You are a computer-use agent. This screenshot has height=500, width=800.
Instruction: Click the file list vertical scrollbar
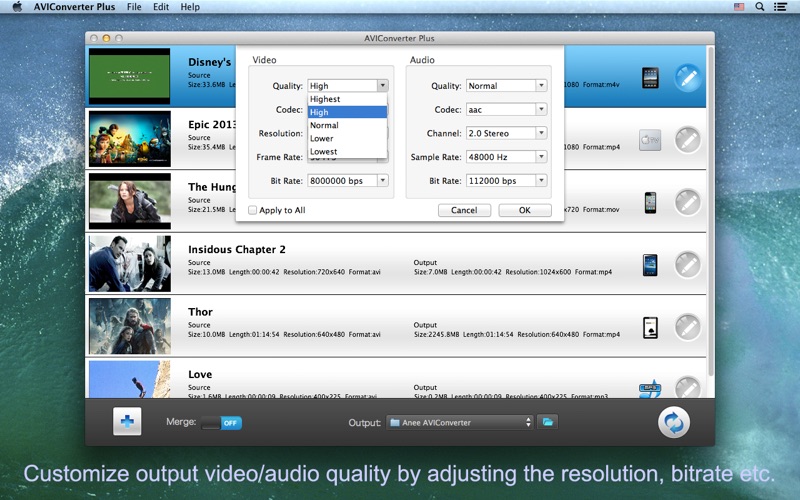tap(711, 212)
